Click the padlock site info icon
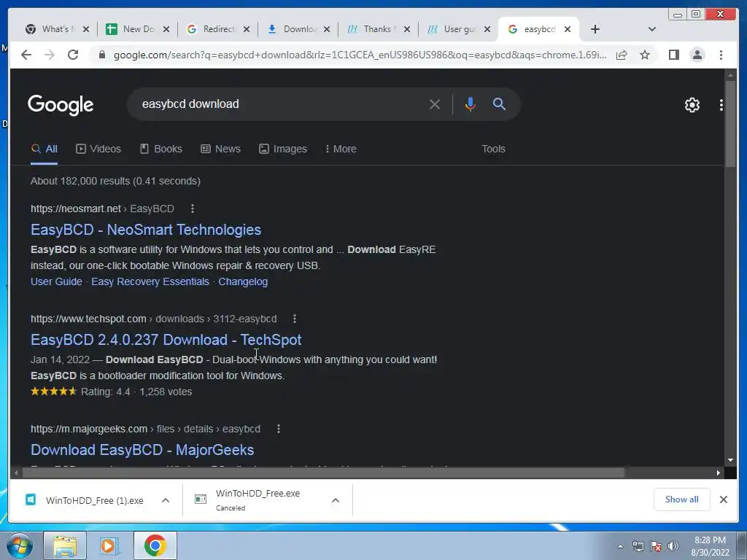Image resolution: width=747 pixels, height=560 pixels. (x=101, y=55)
